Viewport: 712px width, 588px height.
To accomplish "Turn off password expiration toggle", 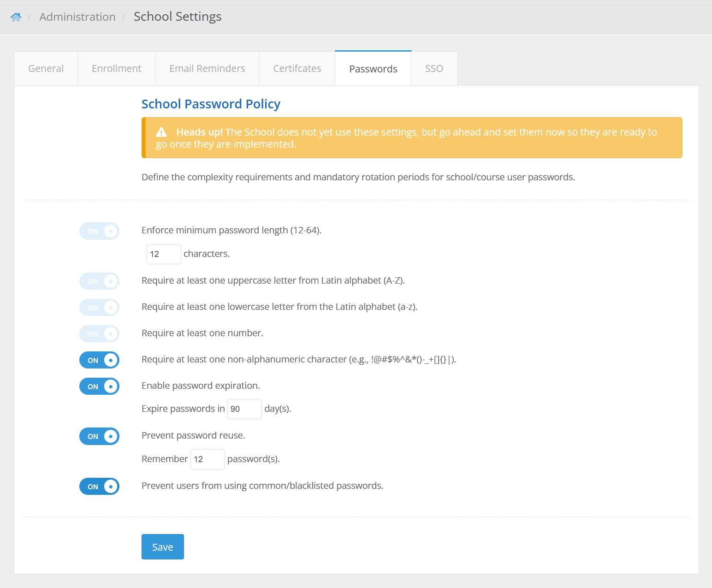I will 99,386.
